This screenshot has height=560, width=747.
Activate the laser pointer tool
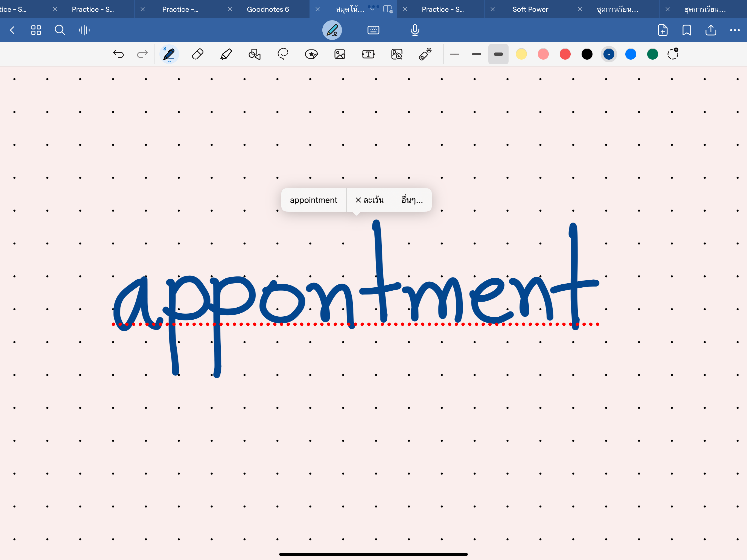(425, 54)
